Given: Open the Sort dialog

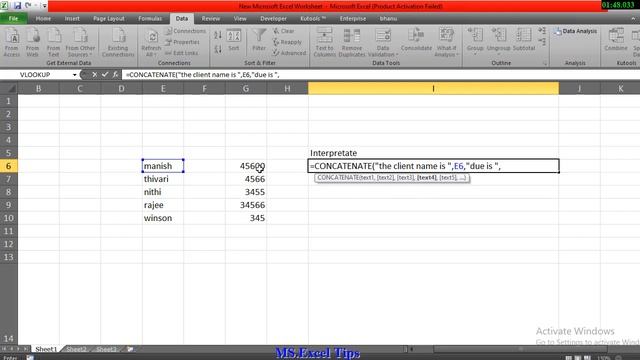Looking at the screenshot, I should tap(233, 40).
